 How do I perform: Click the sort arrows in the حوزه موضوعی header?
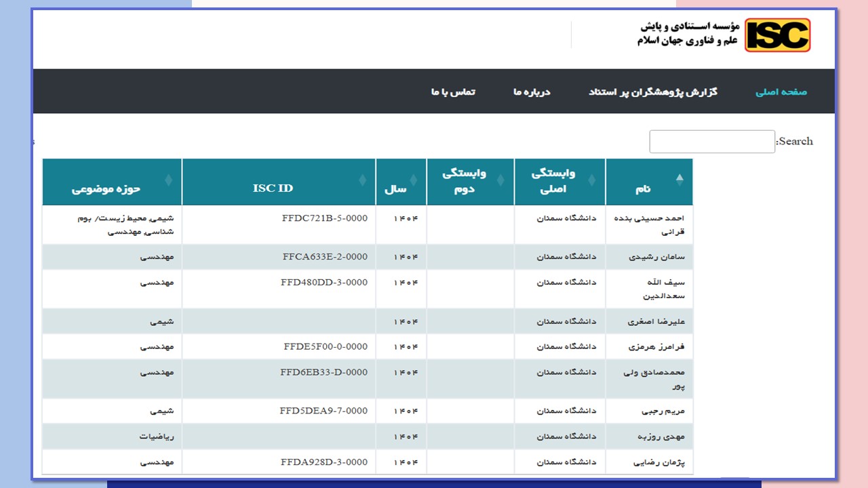pyautogui.click(x=168, y=180)
